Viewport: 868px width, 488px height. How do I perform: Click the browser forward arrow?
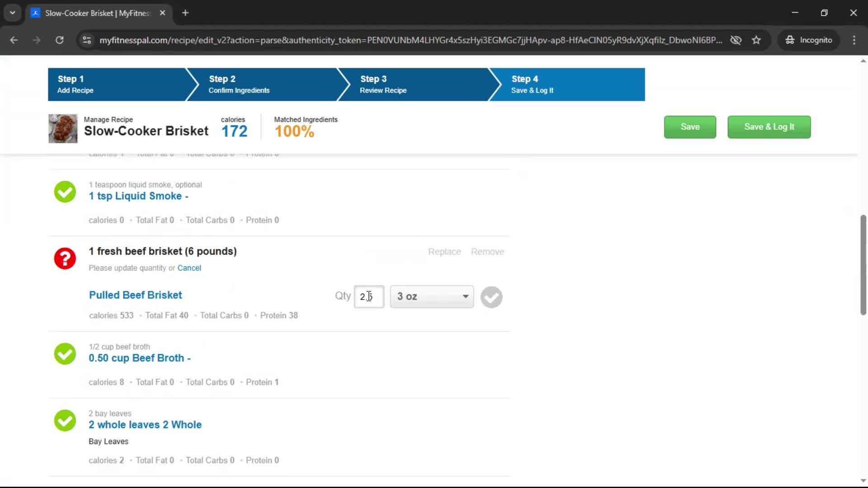(37, 40)
